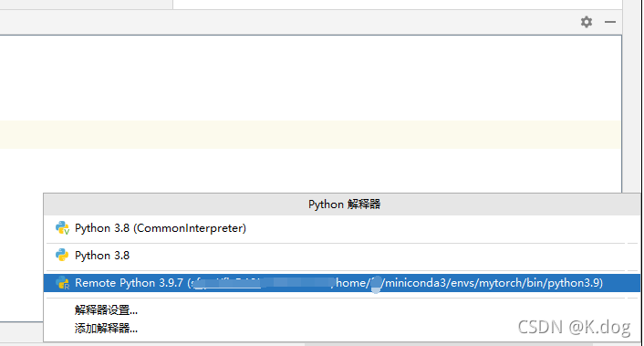Click 添加解释器... to add interpreter
This screenshot has height=346, width=644.
106,329
